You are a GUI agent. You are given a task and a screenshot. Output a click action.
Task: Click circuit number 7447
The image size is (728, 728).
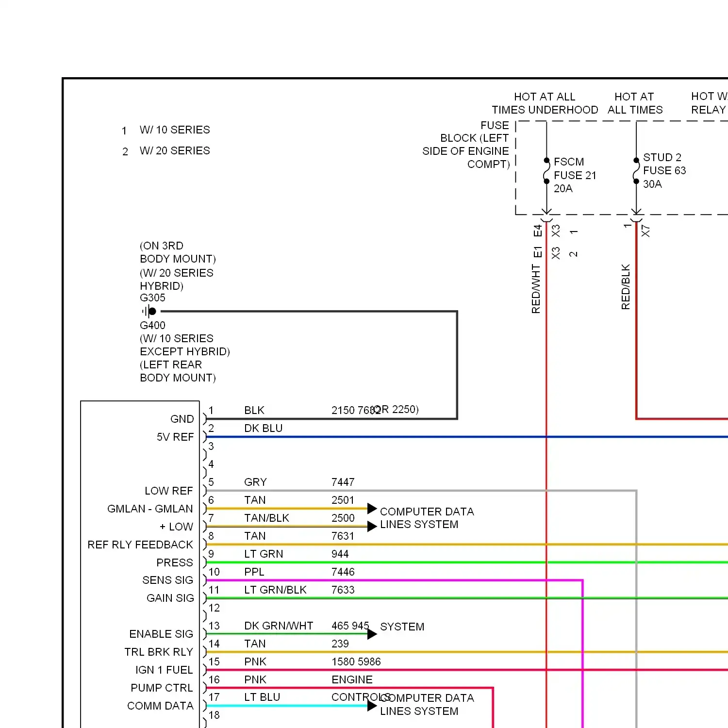click(x=343, y=482)
